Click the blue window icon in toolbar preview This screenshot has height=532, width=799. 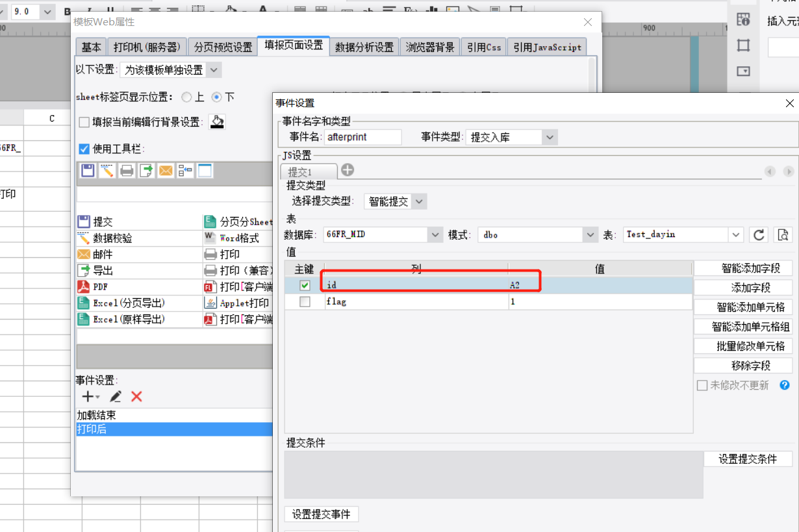point(205,171)
